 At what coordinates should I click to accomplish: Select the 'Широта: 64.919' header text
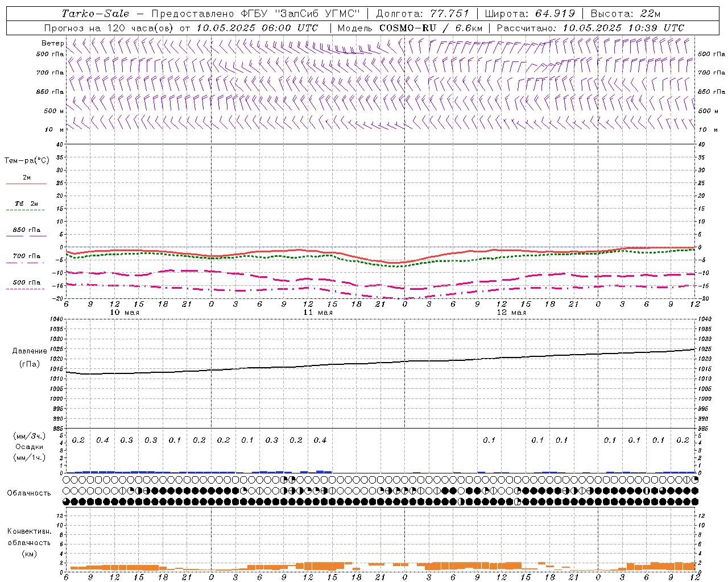click(x=530, y=14)
